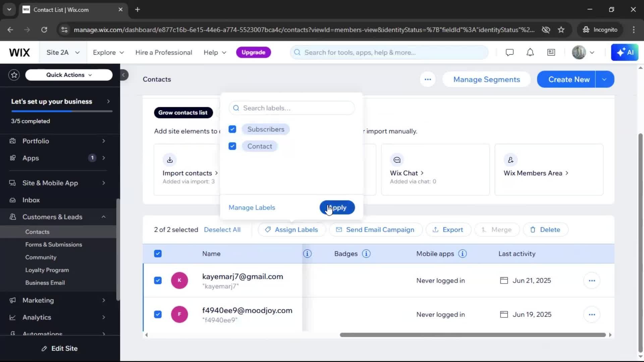644x362 pixels.
Task: Open the notifications bell icon
Action: pyautogui.click(x=530, y=52)
